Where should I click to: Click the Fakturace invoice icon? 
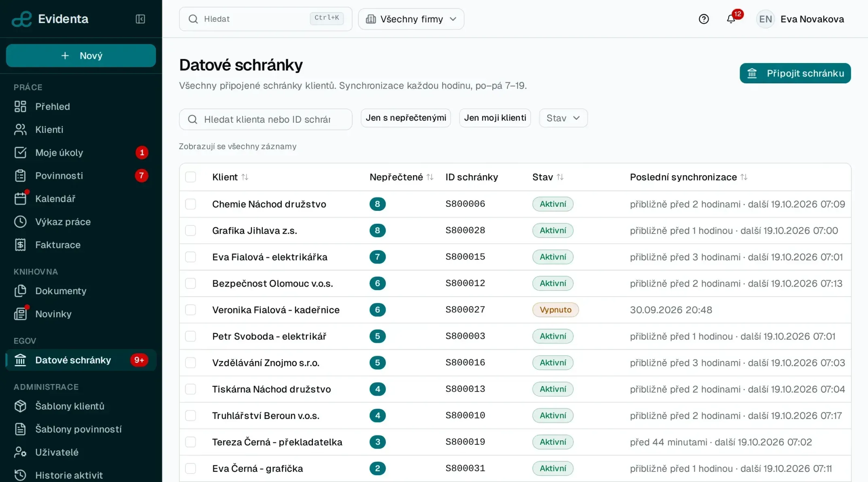coord(20,245)
